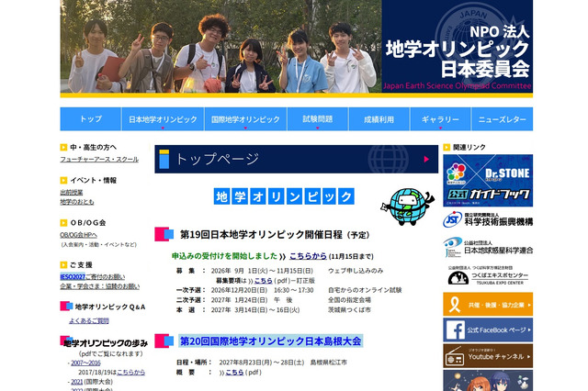Screen dimensions: 588x391
Task: Open the ギャラリー menu
Action: coord(440,118)
